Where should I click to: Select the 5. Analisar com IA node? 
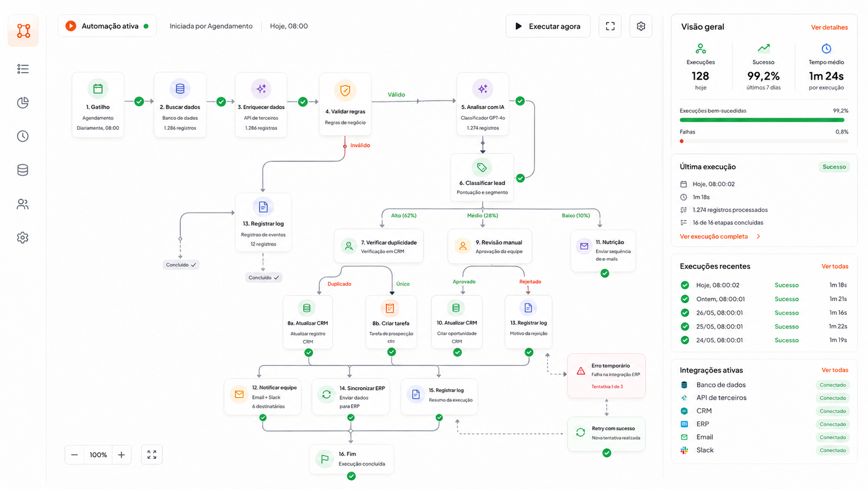(x=483, y=104)
